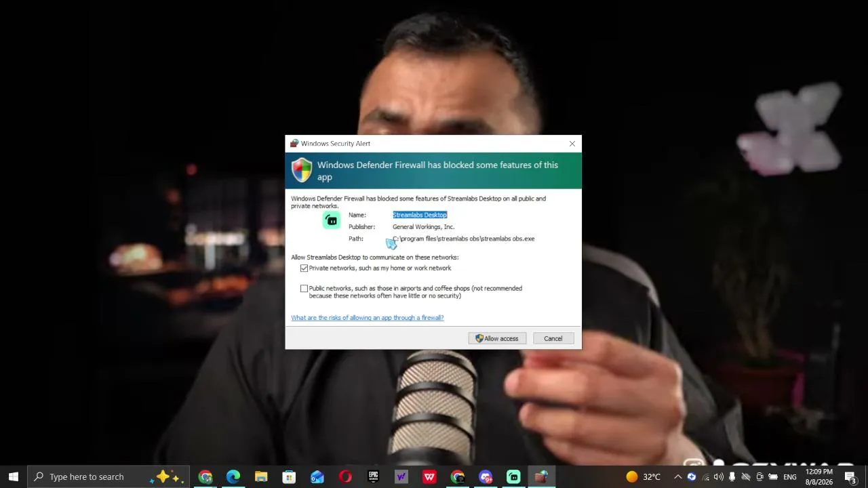Screen dimensions: 868x488
Task: Switch input language from ENG
Action: [x=790, y=476]
